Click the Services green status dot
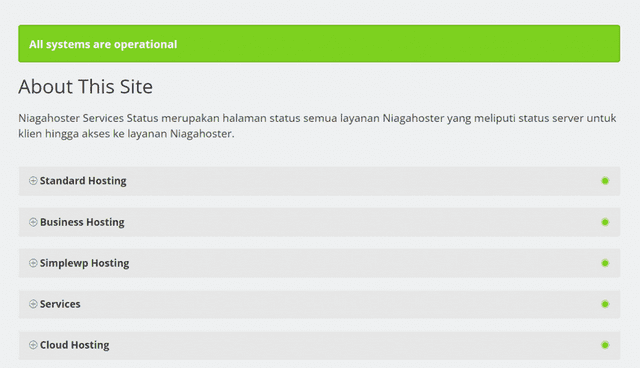 click(x=605, y=304)
